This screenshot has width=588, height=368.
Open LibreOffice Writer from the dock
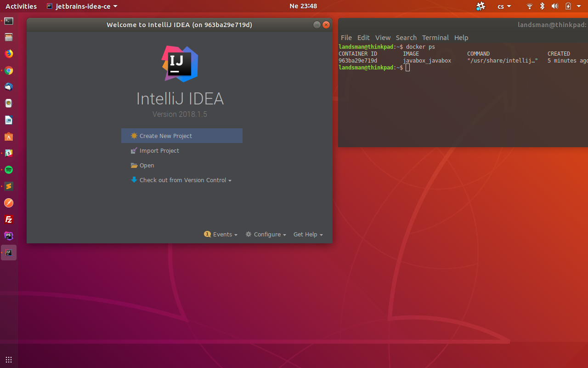[9, 120]
